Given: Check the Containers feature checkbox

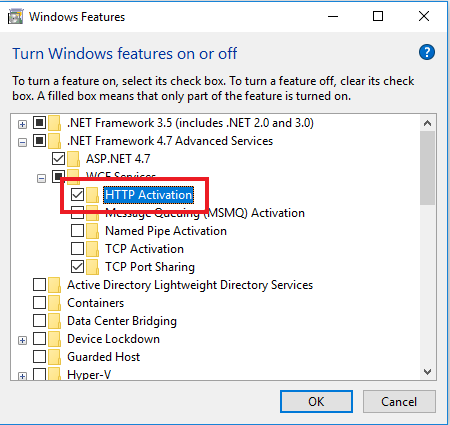Looking at the screenshot, I should pos(39,303).
